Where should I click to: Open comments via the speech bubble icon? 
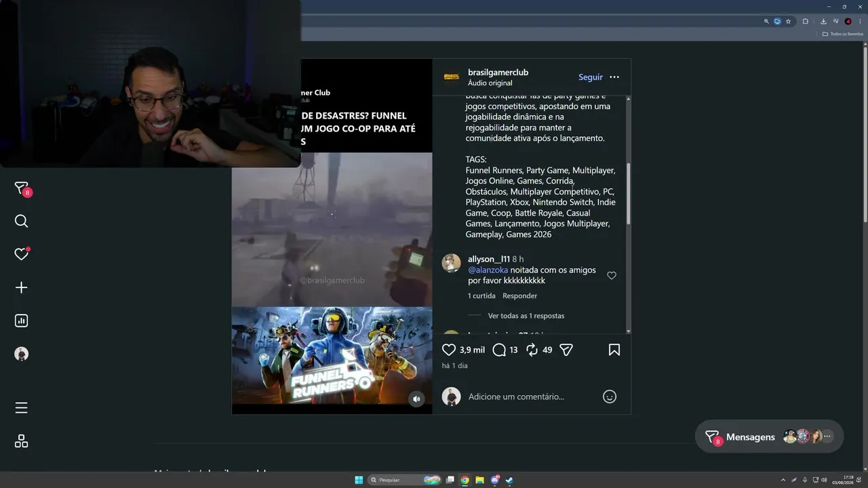coord(499,350)
